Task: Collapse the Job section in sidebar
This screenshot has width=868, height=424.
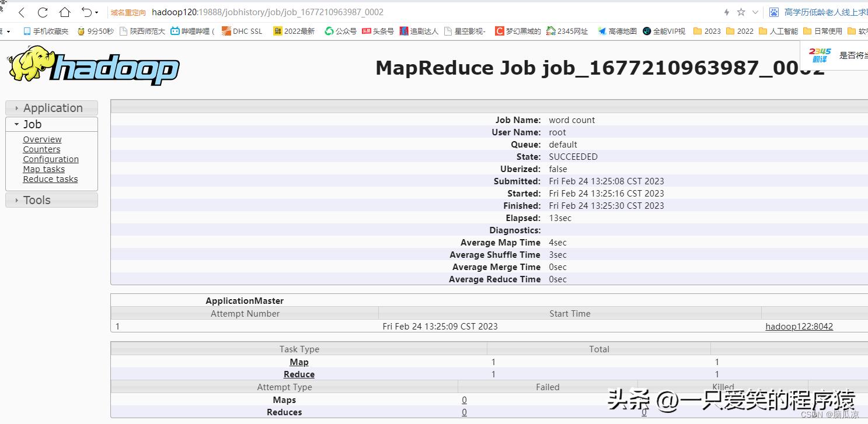Action: (32, 124)
